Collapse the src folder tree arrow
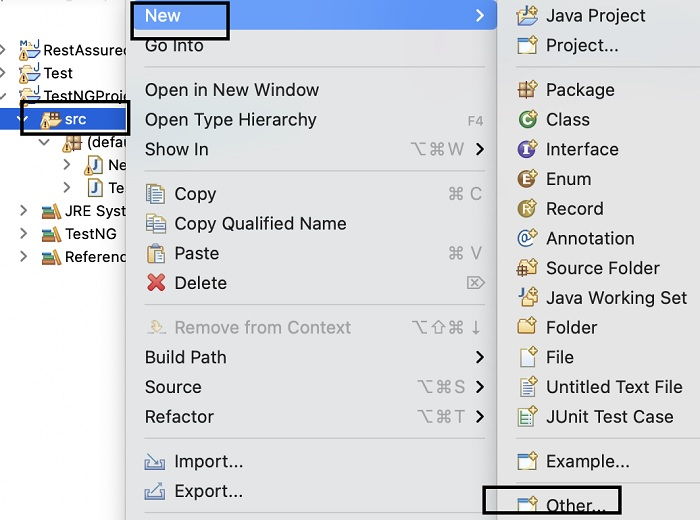This screenshot has width=700, height=520. point(22,120)
